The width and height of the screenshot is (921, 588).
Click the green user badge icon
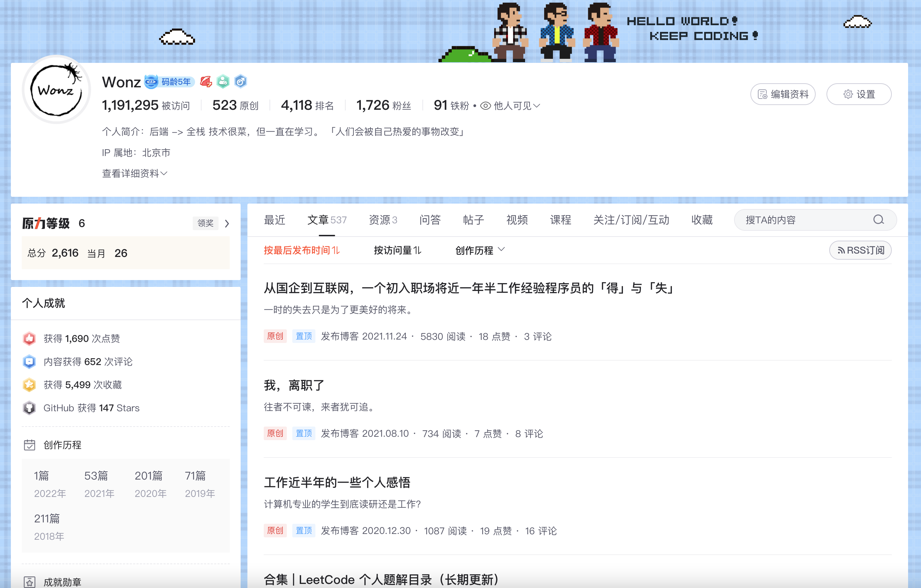pyautogui.click(x=223, y=82)
